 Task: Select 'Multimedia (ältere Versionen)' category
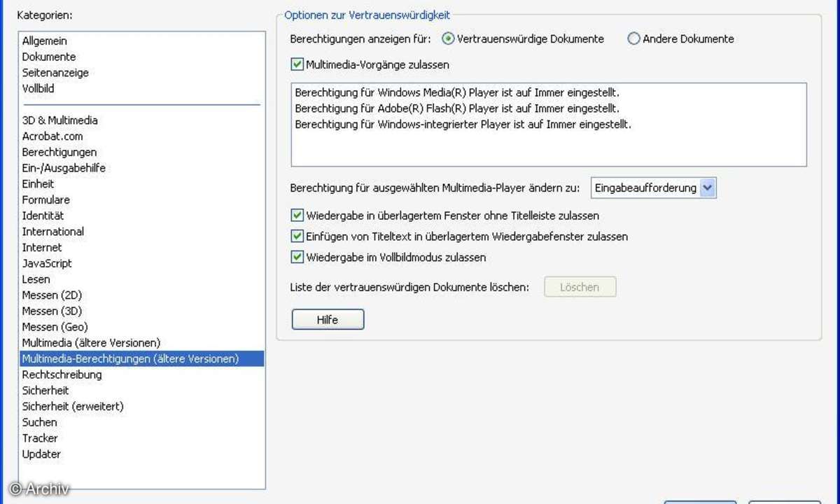click(x=91, y=343)
